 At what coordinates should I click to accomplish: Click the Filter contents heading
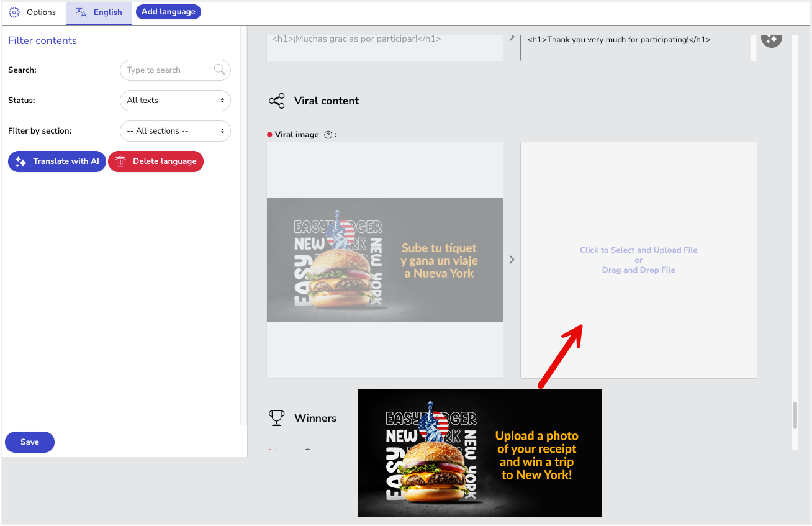click(x=42, y=41)
